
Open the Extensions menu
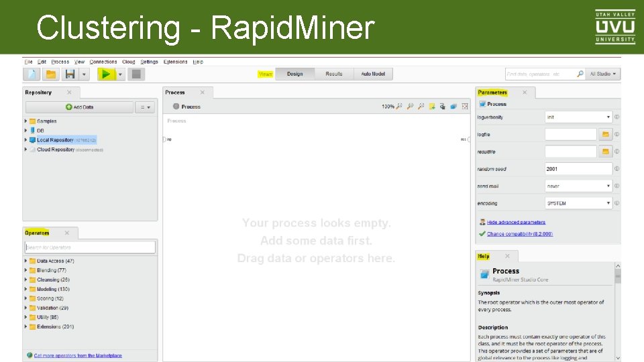pos(175,62)
